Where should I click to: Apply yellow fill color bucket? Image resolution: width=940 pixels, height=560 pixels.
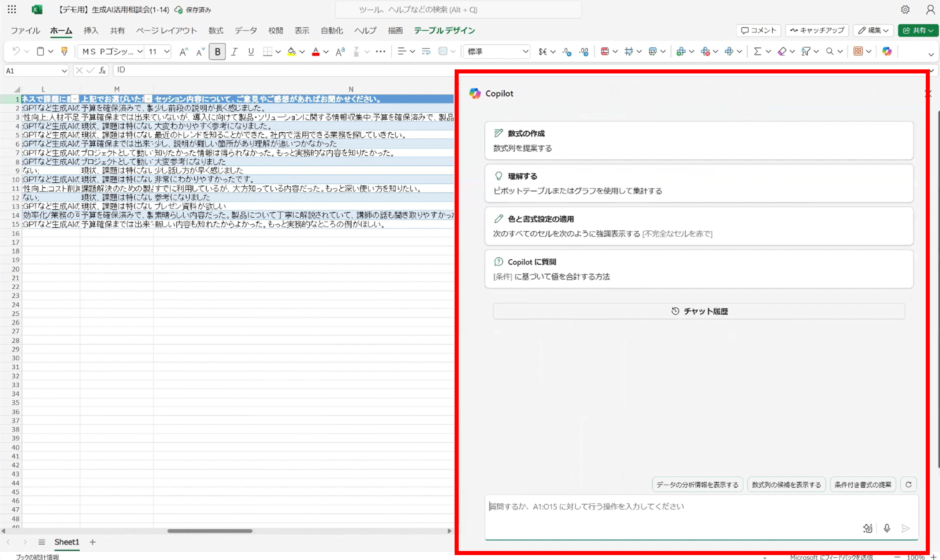[291, 52]
